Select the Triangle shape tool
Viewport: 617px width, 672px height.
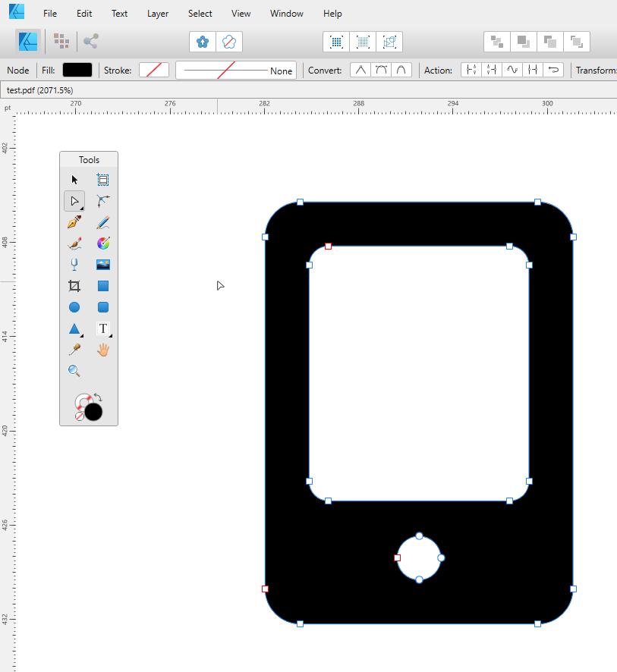[74, 328]
